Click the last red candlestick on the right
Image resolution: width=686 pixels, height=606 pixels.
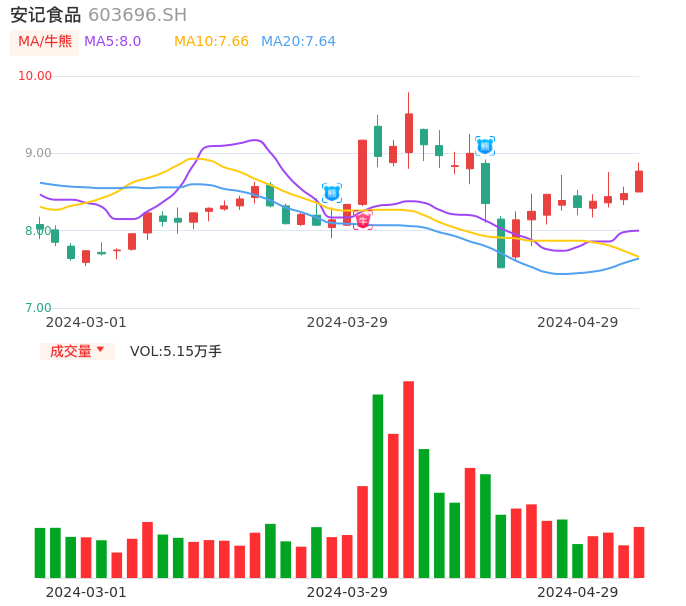(x=639, y=181)
